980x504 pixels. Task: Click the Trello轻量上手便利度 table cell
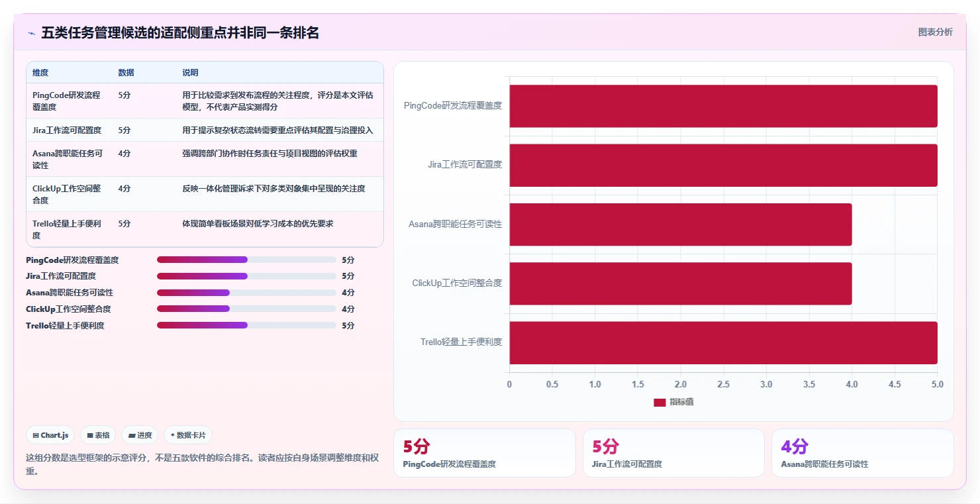pyautogui.click(x=69, y=229)
